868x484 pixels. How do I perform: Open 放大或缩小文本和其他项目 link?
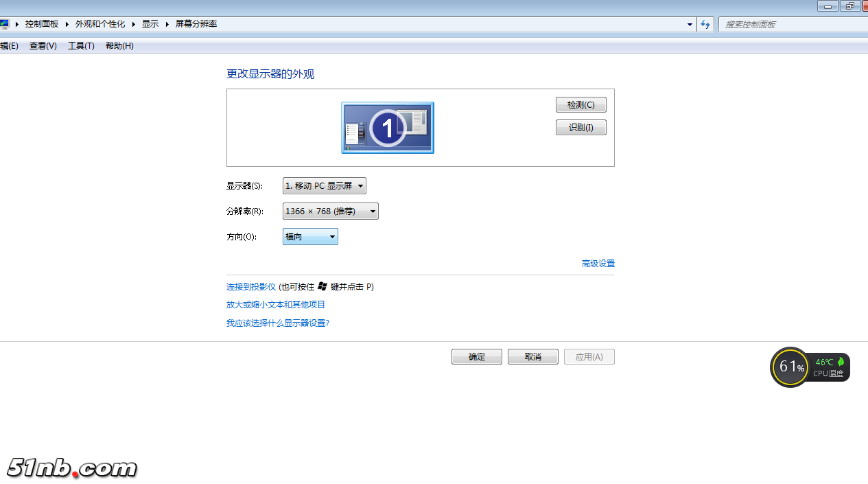pyautogui.click(x=276, y=305)
